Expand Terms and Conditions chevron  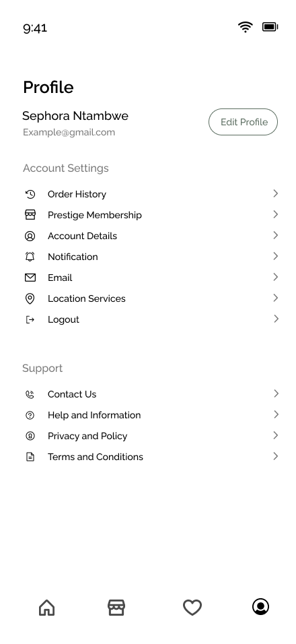[x=276, y=456]
